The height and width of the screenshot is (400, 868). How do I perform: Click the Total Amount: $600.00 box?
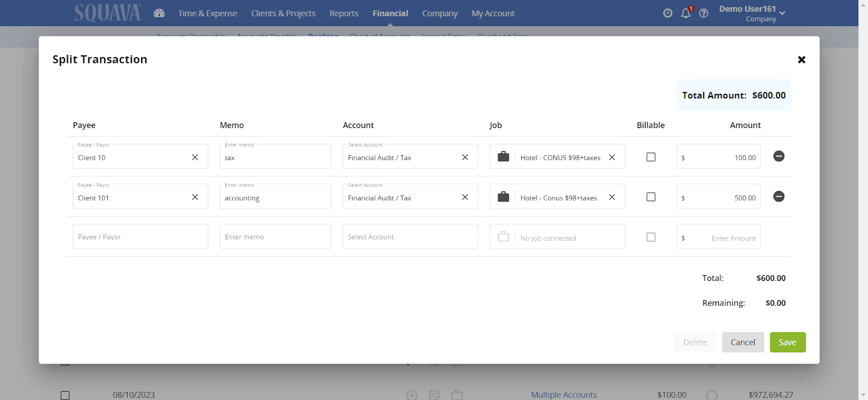coord(733,95)
